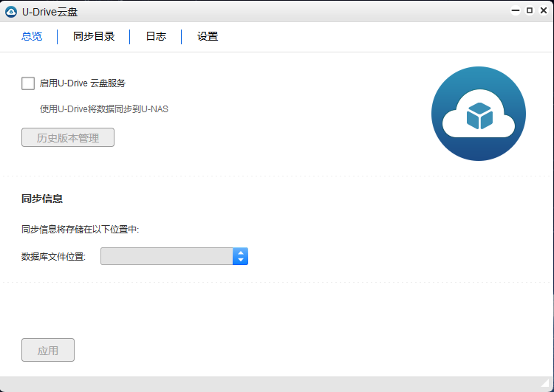Click the 同步信息将存储在以下位置中 text
The width and height of the screenshot is (554, 392).
point(81,230)
